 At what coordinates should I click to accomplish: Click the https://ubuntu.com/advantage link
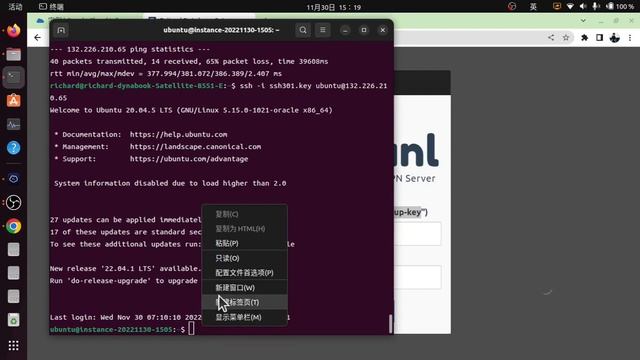pyautogui.click(x=189, y=159)
